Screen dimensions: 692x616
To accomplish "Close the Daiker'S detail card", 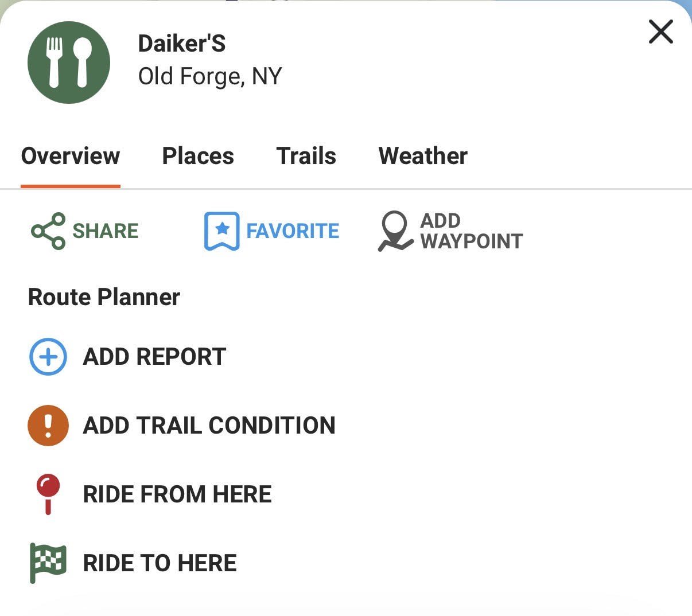I will click(660, 33).
